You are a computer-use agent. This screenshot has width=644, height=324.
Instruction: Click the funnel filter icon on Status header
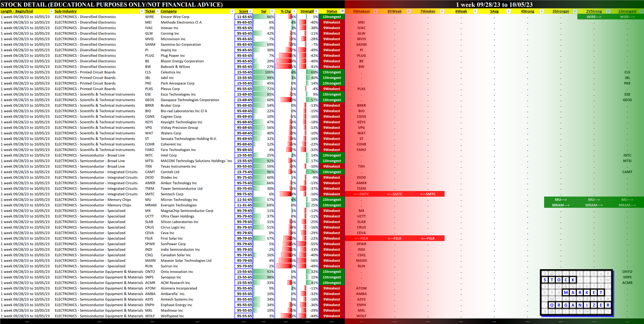tap(342, 11)
